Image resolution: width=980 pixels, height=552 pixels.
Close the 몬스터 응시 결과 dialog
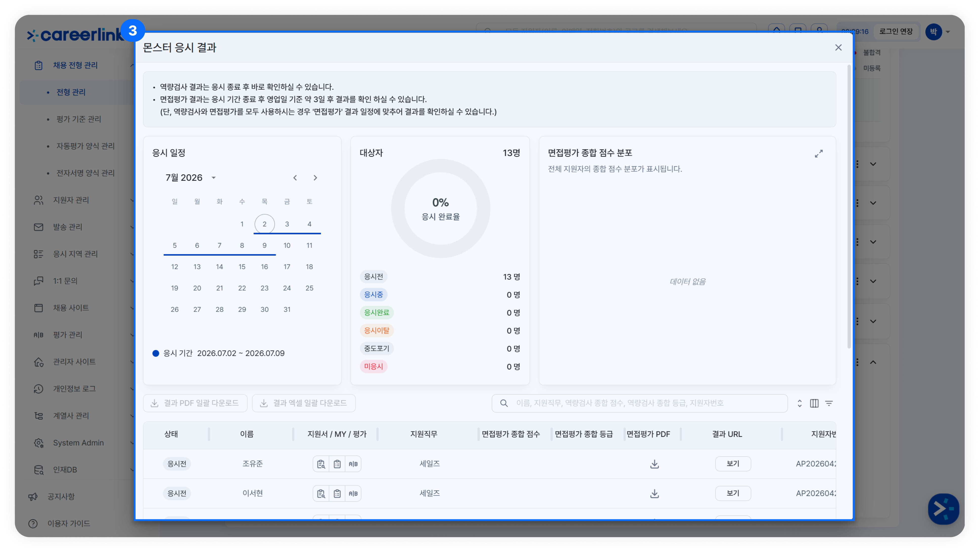(838, 47)
